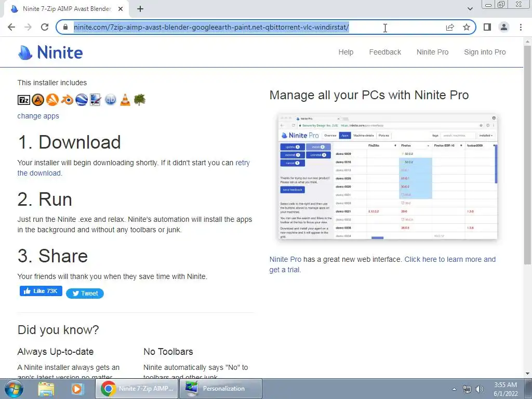
Task: Select the Ninite 7-Zip browser tab
Action: pos(66,9)
